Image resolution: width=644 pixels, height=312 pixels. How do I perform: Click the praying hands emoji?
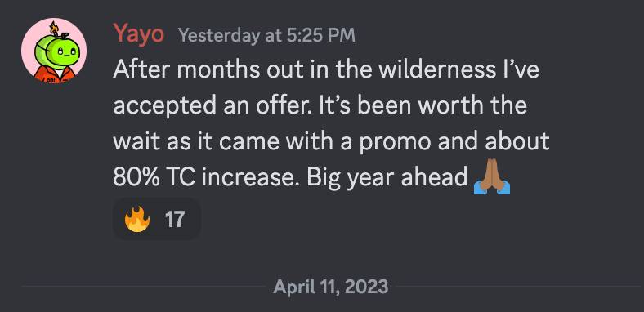pyautogui.click(x=492, y=176)
